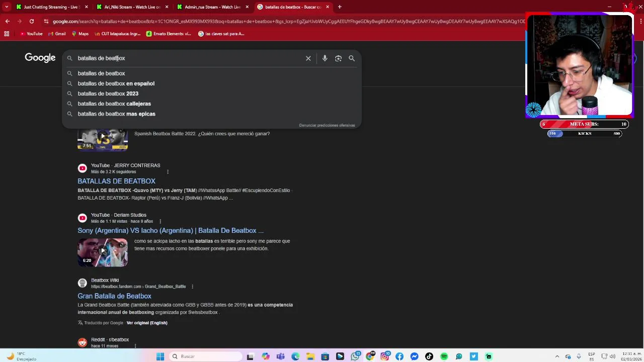
Task: Open WhatsApp from taskbar
Action: (x=355, y=356)
